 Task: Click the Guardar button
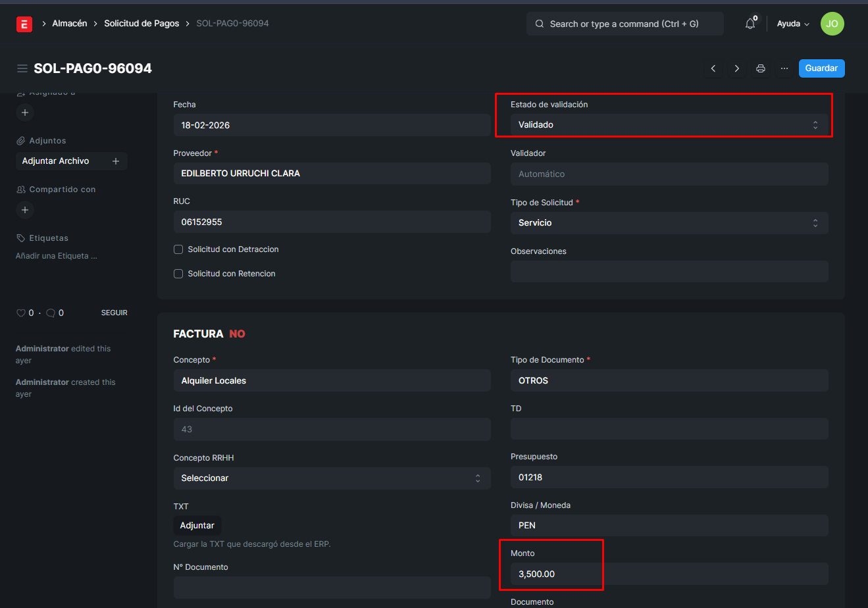click(x=821, y=68)
